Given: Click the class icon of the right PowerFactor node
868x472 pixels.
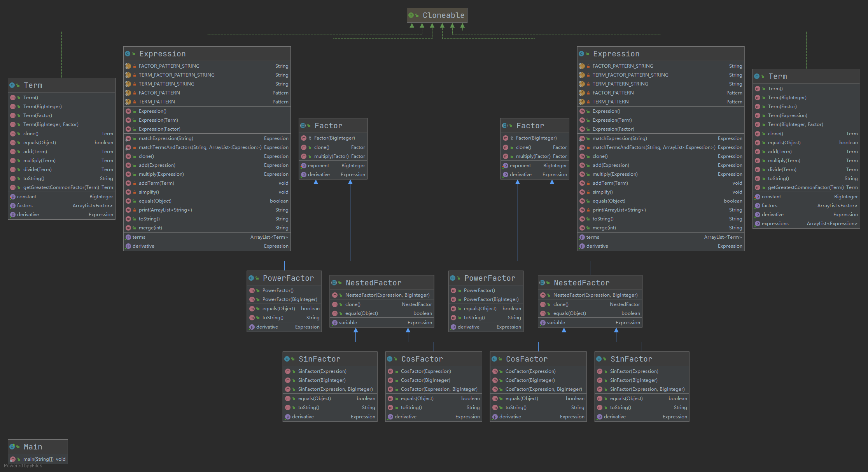Looking at the screenshot, I should [453, 278].
